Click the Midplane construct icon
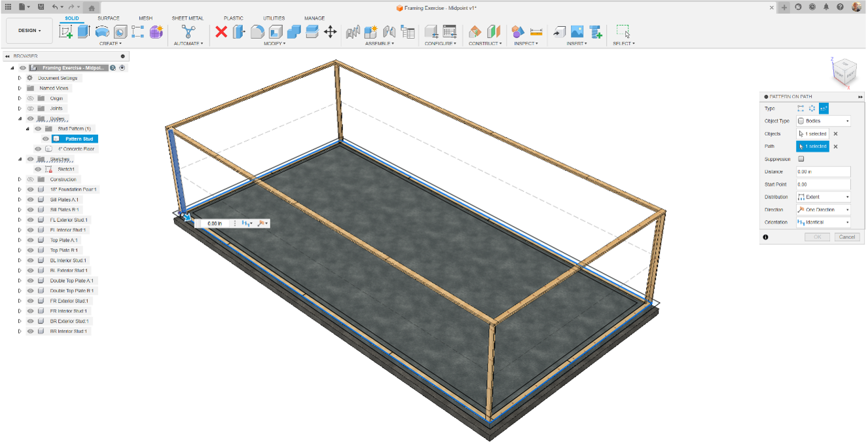 [x=494, y=31]
